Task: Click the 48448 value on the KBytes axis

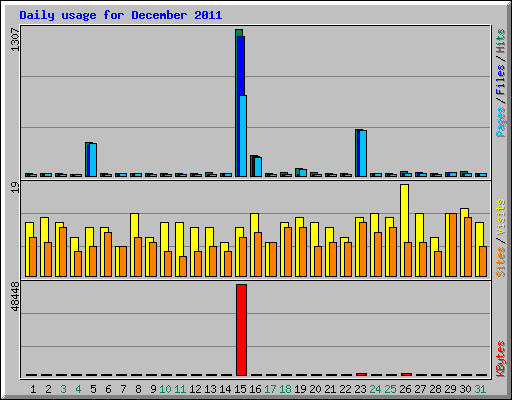Action: tap(15, 296)
